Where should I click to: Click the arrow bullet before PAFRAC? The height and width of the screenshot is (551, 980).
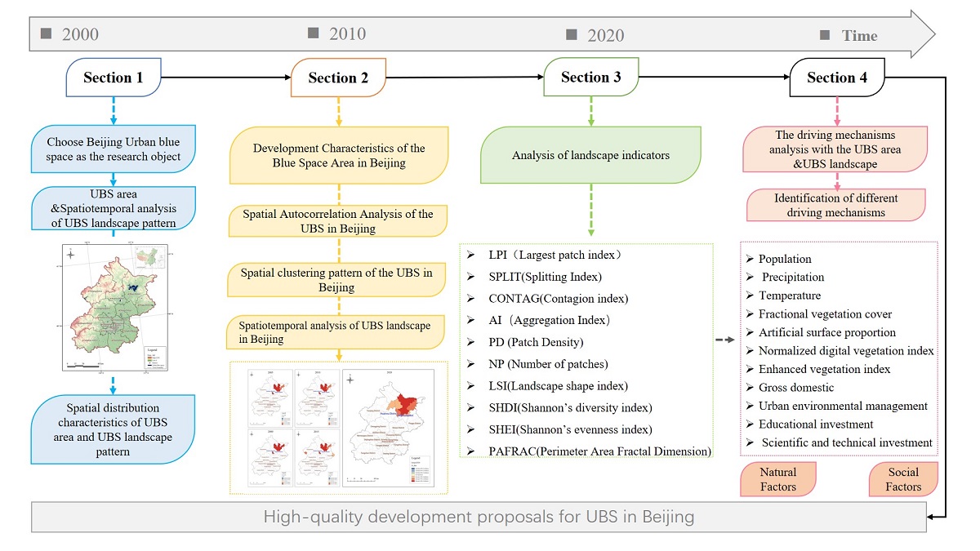point(470,451)
